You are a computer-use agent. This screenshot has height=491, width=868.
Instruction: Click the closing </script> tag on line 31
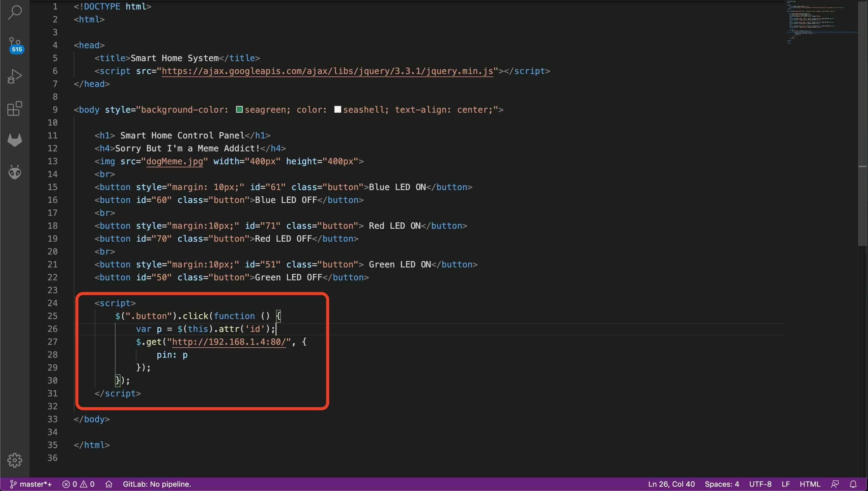pyautogui.click(x=118, y=394)
